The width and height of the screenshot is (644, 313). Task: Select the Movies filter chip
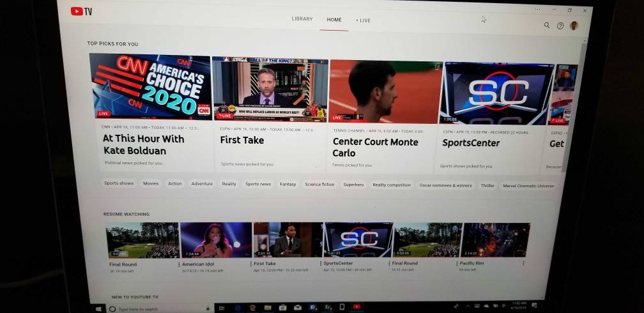pos(151,183)
